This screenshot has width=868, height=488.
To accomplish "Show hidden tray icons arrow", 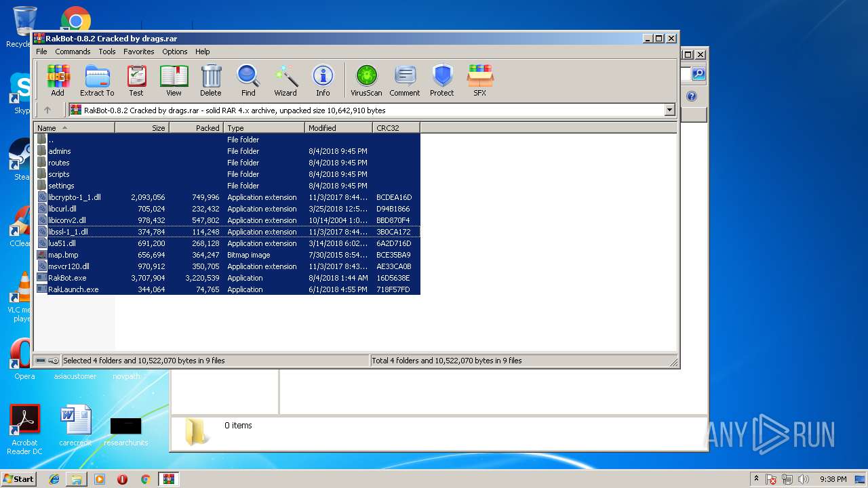I will (x=756, y=479).
